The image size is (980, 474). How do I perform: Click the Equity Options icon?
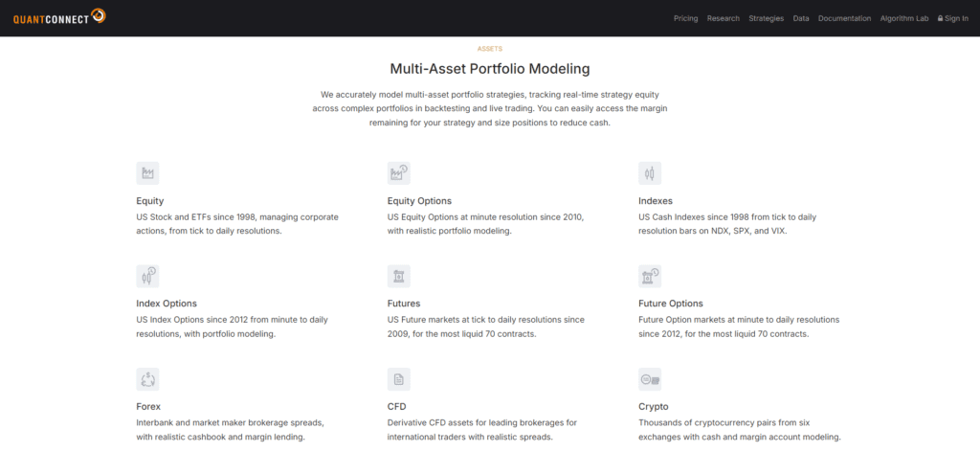click(x=398, y=173)
